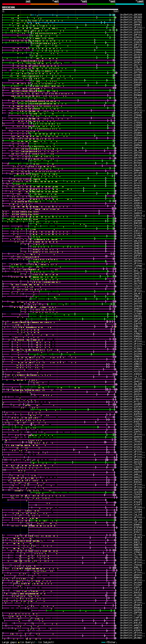This screenshot has width=146, height=644.
Task: Select UniRef100_A9RYC3 entry
Action: click(131, 620)
